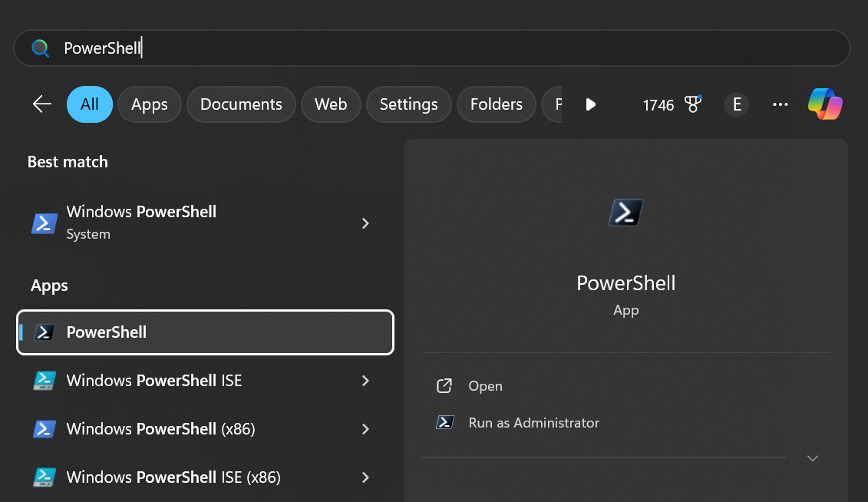Switch to the Apps filter tab
Screen dimensions: 868x502
(x=150, y=104)
